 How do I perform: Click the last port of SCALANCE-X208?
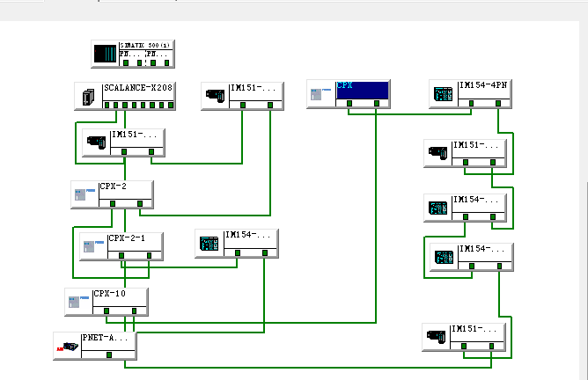170,106
